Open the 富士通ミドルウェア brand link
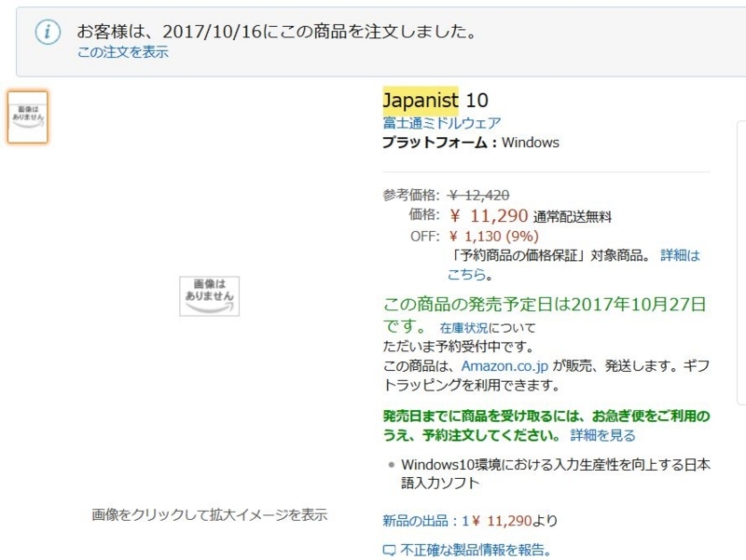The width and height of the screenshot is (746, 560). click(x=442, y=123)
